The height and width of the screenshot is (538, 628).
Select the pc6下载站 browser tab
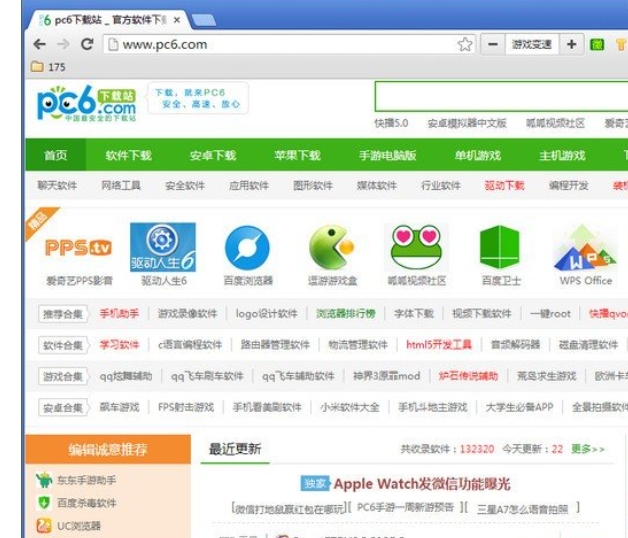(x=108, y=20)
